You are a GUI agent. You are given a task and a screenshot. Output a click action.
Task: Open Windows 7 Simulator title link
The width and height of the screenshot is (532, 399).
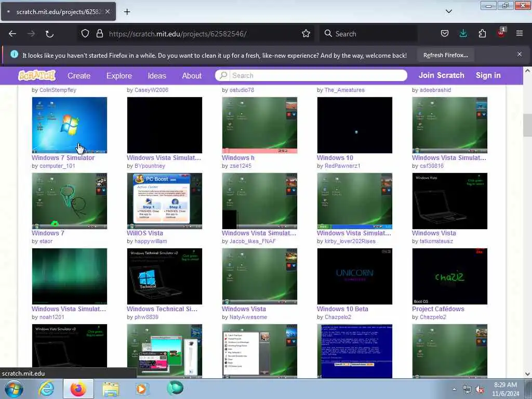tap(63, 158)
